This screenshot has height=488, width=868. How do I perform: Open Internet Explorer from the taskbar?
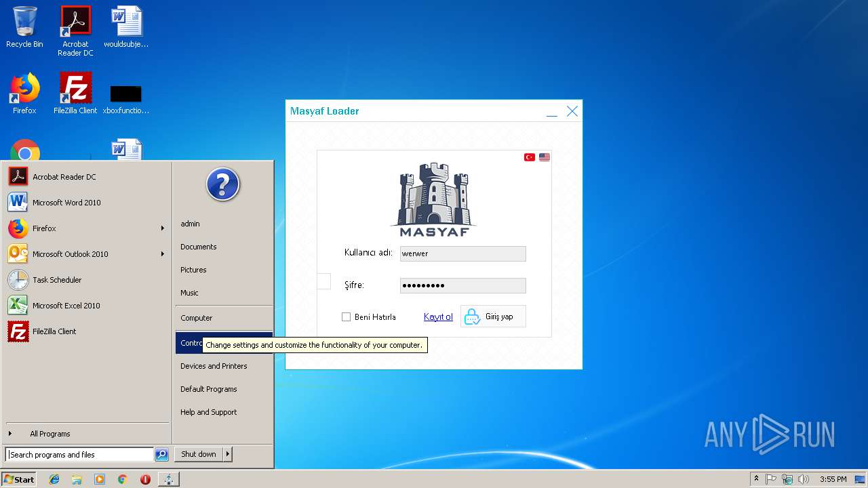[54, 479]
